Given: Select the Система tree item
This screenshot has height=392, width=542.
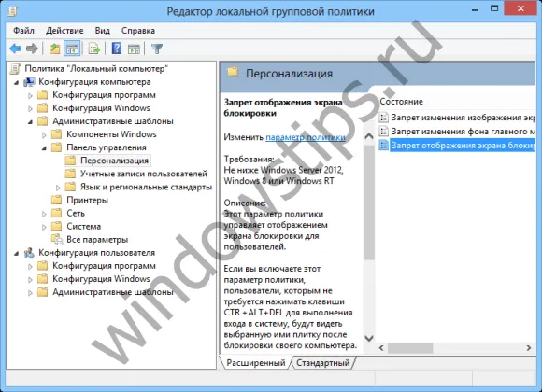Looking at the screenshot, I should 84,226.
